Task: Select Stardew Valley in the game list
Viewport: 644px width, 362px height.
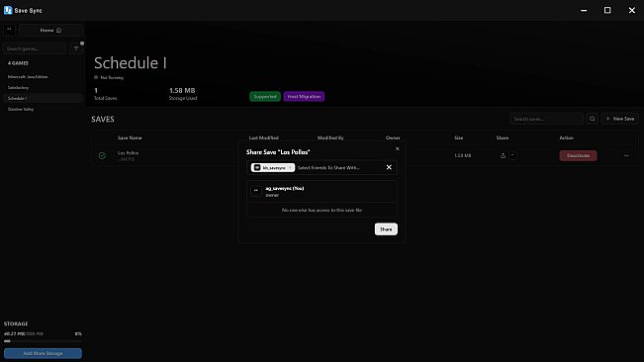Action: coord(43,109)
